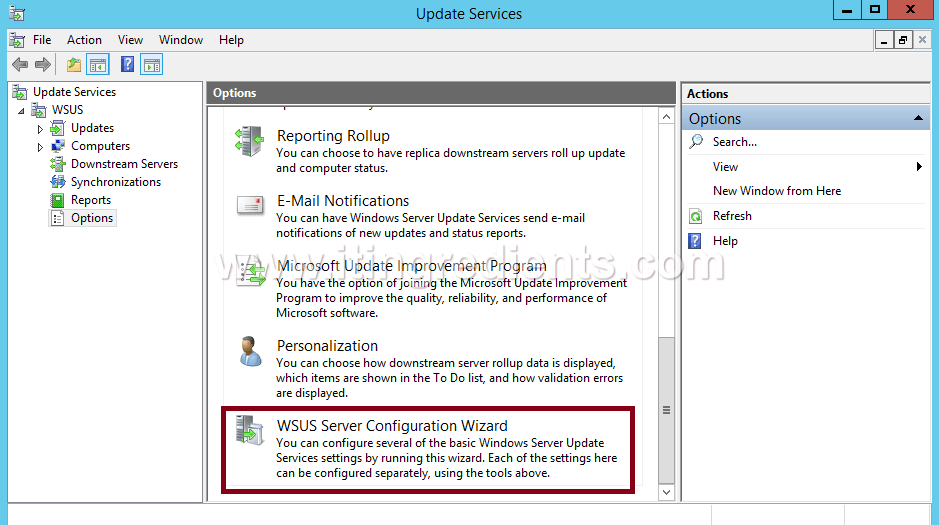The image size is (939, 525).
Task: Select Downstream Servers in the tree
Action: [x=124, y=164]
